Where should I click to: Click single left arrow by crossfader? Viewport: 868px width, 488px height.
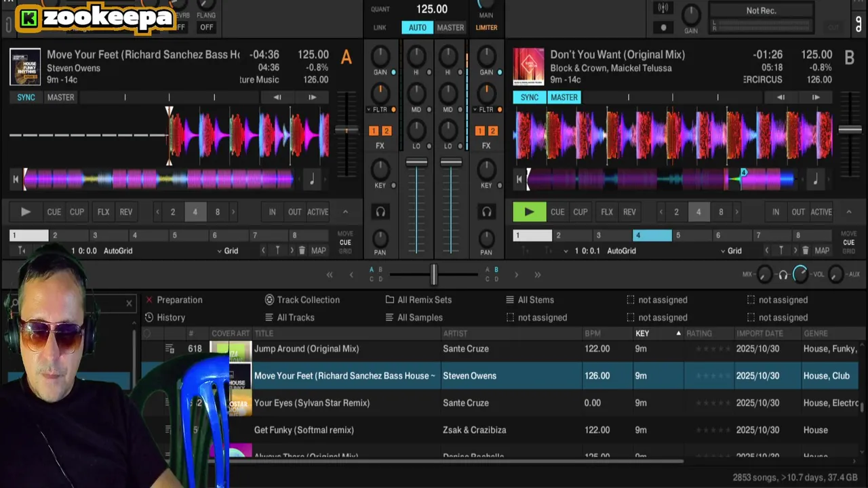tap(351, 274)
